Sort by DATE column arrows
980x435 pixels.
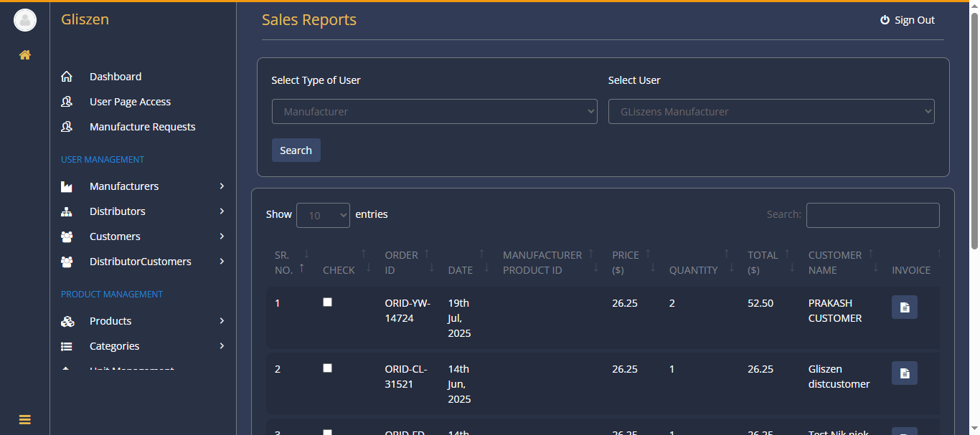[484, 261]
